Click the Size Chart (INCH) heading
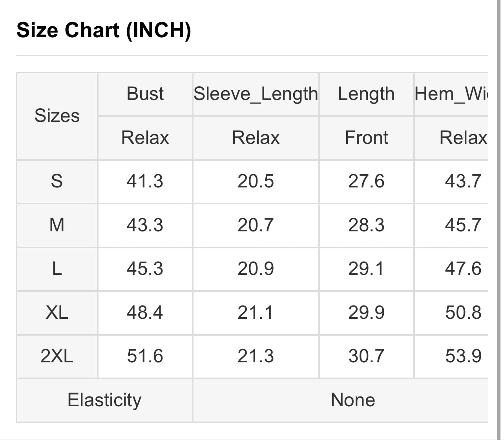Screen dimensions: 504x440 click(x=104, y=30)
